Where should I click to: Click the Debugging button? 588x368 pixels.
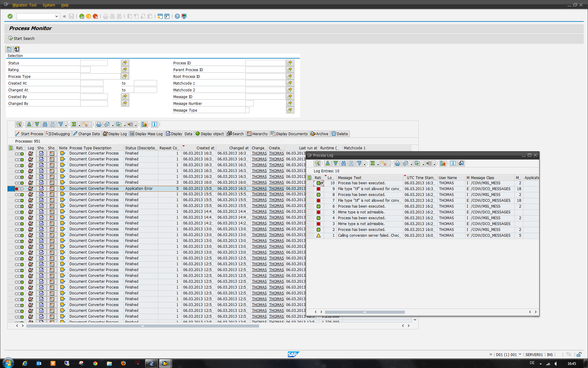(x=58, y=134)
